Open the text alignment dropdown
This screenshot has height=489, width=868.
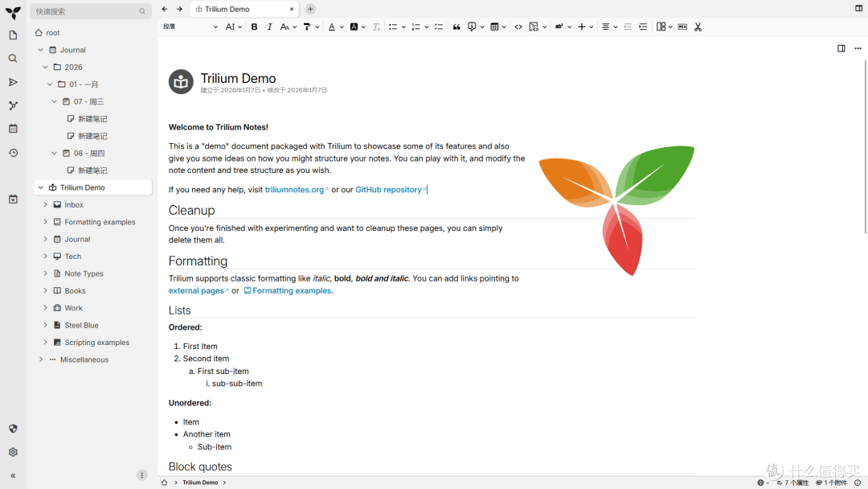609,27
